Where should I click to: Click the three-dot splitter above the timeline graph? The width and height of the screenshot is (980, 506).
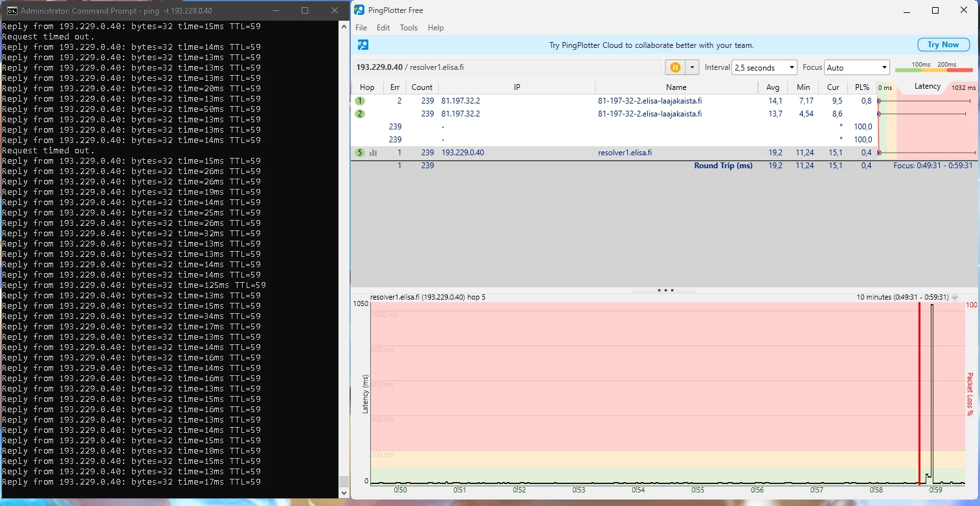coord(665,291)
